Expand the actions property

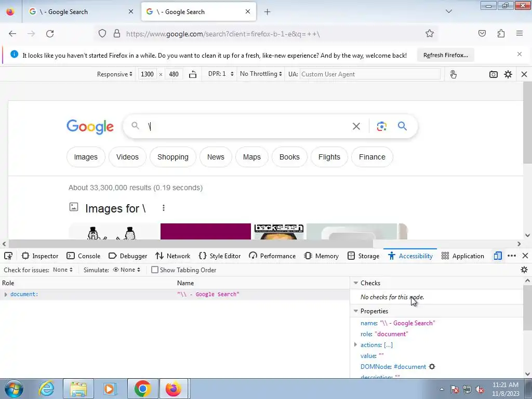(x=355, y=345)
